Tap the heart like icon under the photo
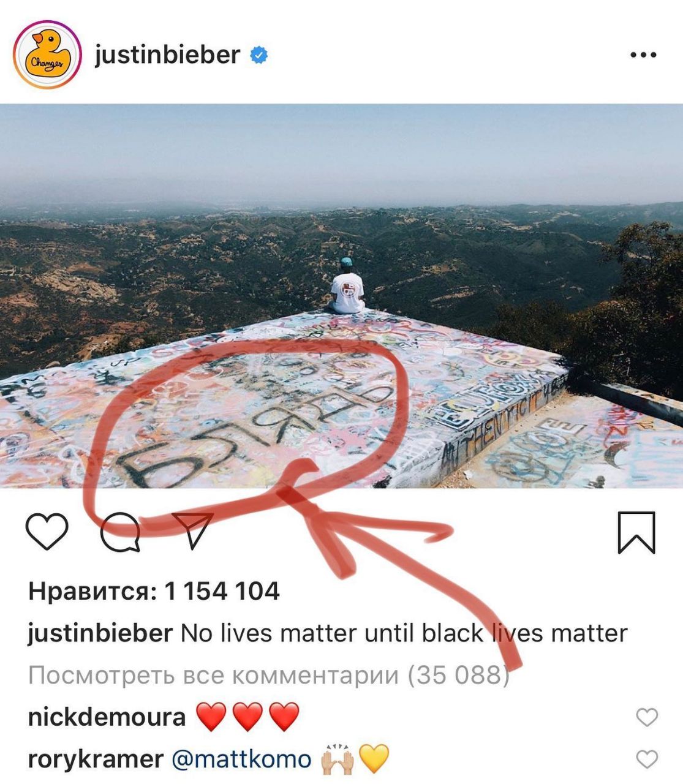 (x=47, y=532)
